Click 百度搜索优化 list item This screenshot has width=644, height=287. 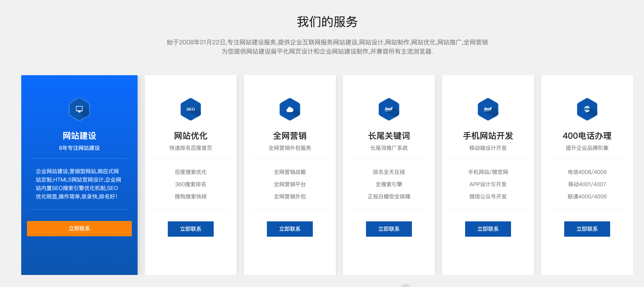(x=191, y=172)
